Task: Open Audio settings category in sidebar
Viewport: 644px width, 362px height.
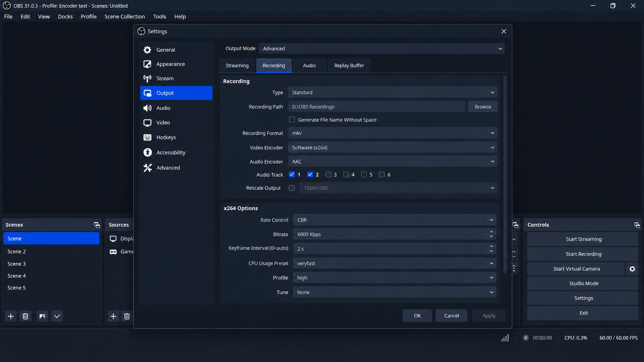Action: 176,108
